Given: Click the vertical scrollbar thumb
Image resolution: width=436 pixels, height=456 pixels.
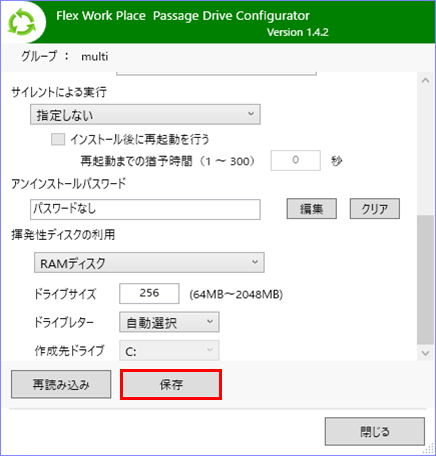Looking at the screenshot, I should [425, 280].
